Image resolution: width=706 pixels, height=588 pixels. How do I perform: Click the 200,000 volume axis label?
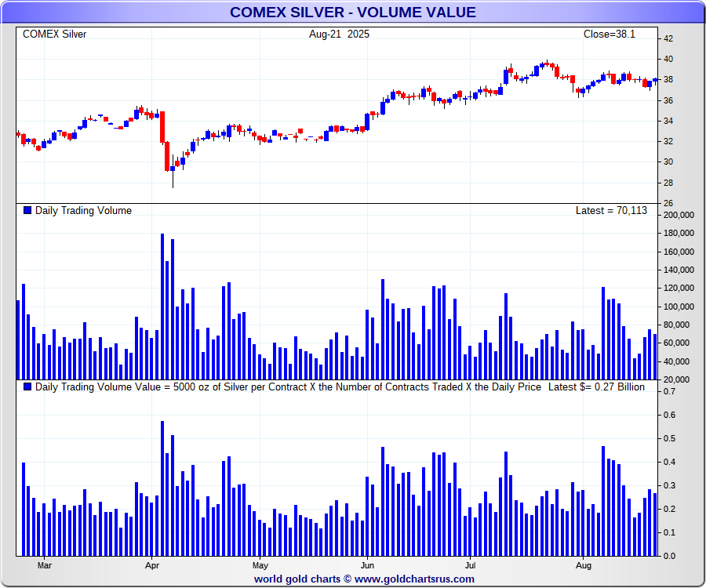679,215
